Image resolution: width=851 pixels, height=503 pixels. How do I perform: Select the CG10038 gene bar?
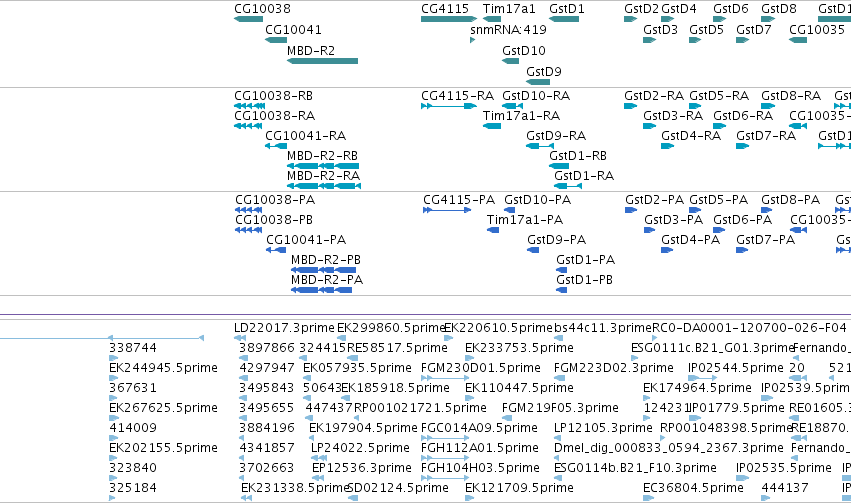(x=249, y=19)
